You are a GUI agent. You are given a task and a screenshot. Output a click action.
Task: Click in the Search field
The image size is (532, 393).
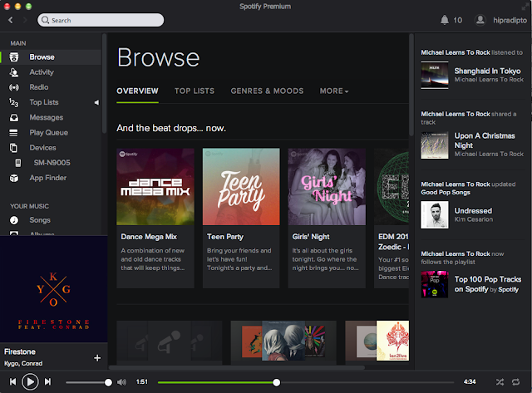101,20
